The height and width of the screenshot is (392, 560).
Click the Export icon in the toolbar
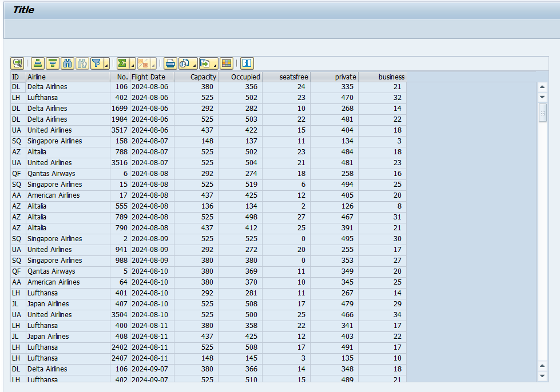205,63
